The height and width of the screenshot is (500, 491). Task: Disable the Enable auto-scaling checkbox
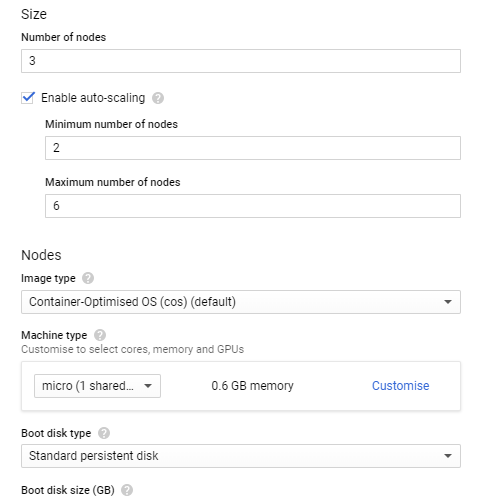[28, 98]
